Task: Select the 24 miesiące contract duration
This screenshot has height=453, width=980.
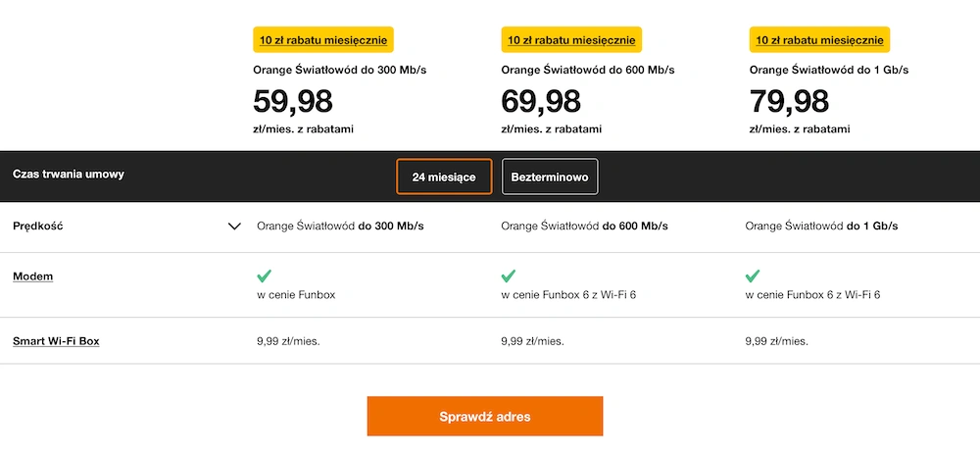Action: point(444,177)
